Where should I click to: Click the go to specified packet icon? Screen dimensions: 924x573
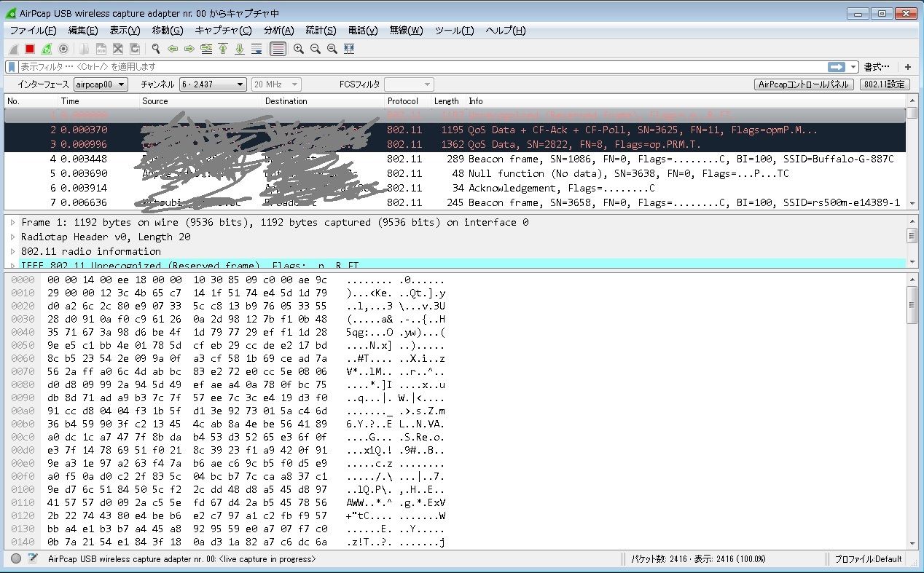click(x=206, y=49)
